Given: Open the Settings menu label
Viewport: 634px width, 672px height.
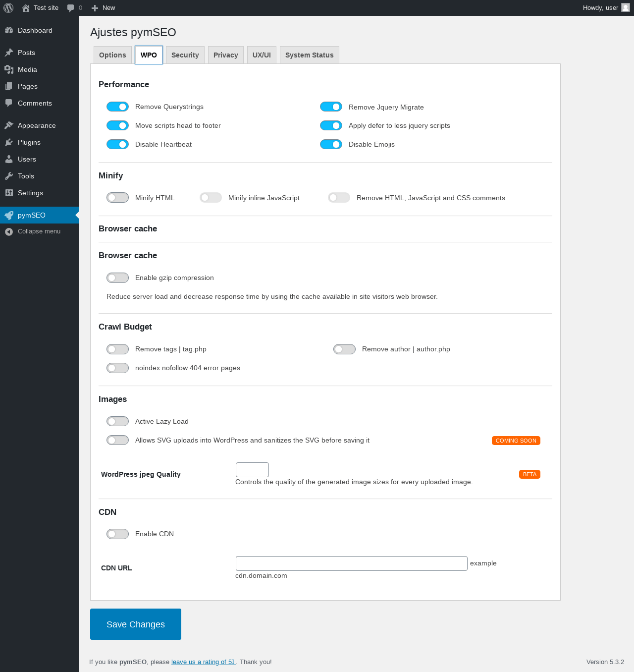Looking at the screenshot, I should click(x=30, y=193).
